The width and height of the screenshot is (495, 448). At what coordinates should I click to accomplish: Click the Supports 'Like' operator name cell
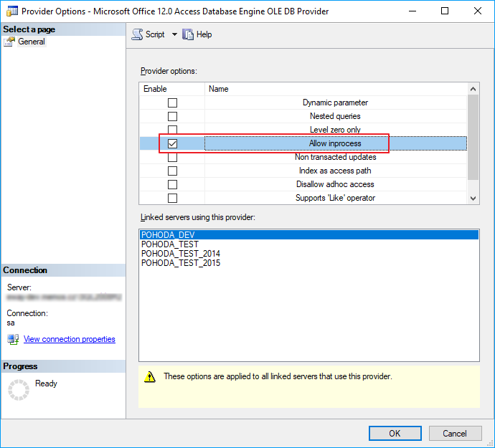tap(335, 198)
